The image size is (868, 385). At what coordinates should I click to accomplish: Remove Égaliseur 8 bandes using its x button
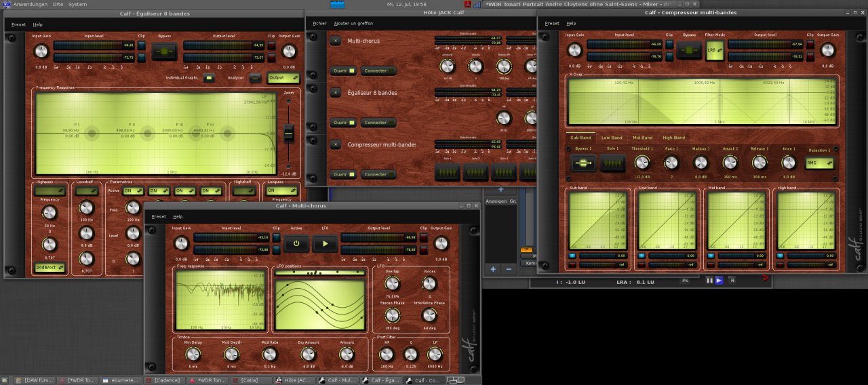click(335, 92)
